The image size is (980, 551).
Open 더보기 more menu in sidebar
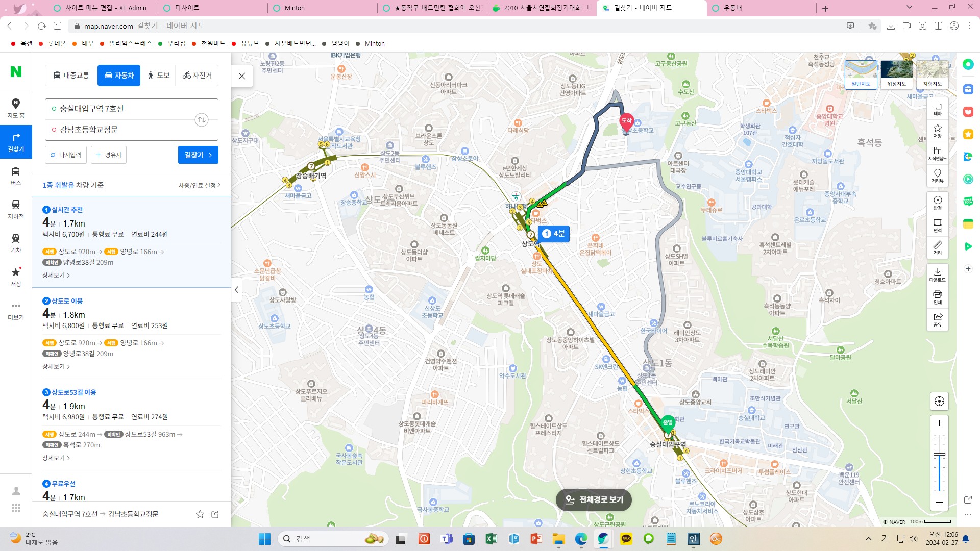click(x=16, y=310)
